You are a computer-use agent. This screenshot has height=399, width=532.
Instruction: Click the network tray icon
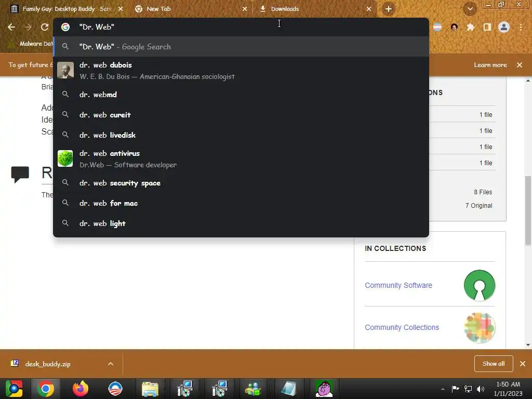[x=468, y=389]
